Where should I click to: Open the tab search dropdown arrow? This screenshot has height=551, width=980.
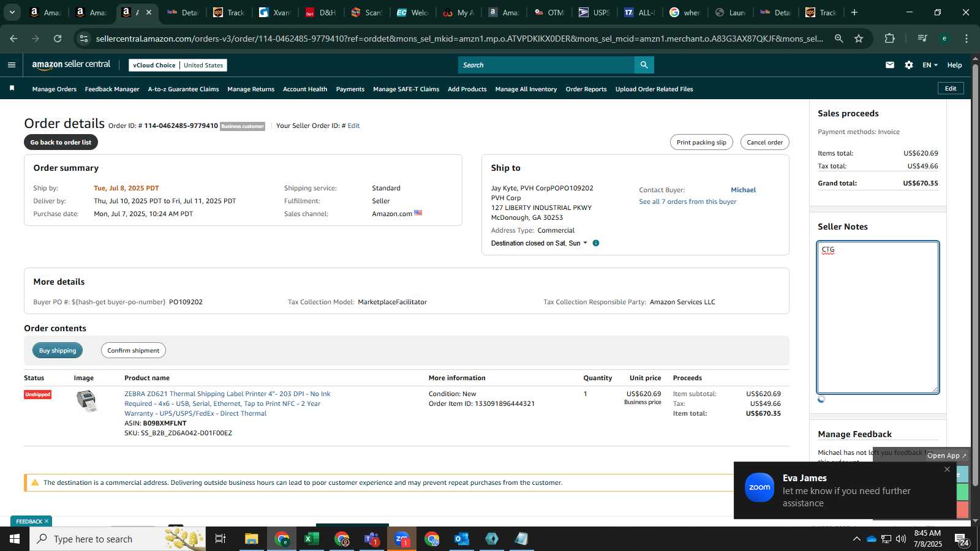point(12,12)
